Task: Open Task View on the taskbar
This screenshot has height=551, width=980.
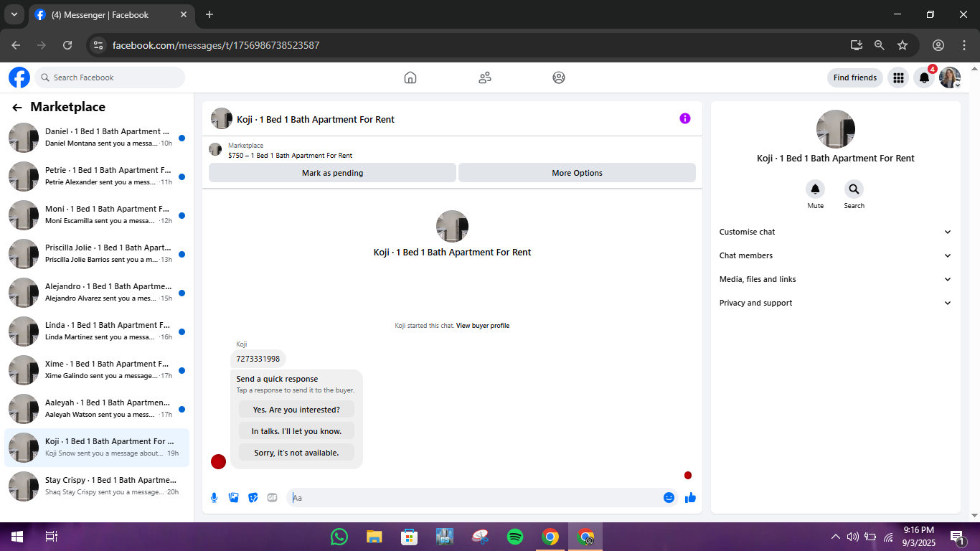Action: tap(51, 537)
